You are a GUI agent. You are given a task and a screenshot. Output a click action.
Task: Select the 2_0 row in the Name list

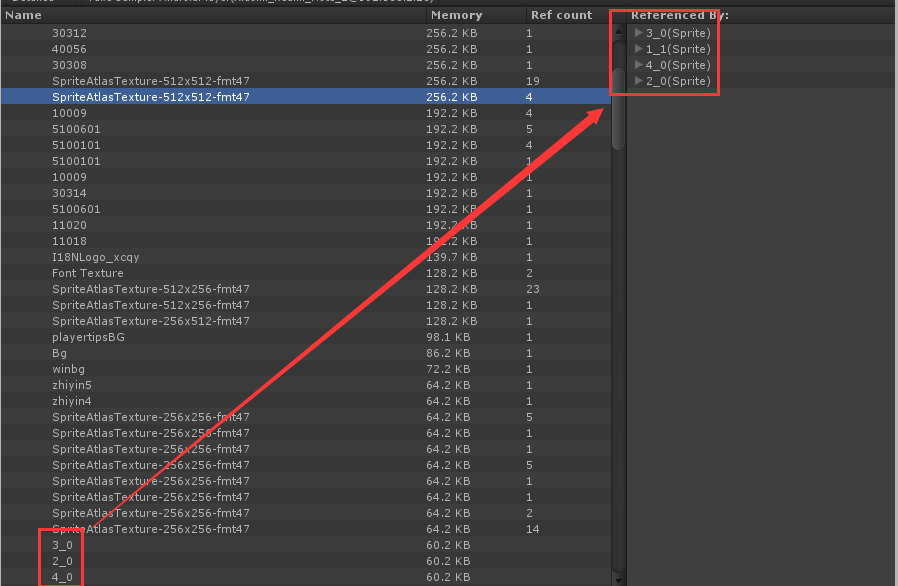(x=306, y=561)
